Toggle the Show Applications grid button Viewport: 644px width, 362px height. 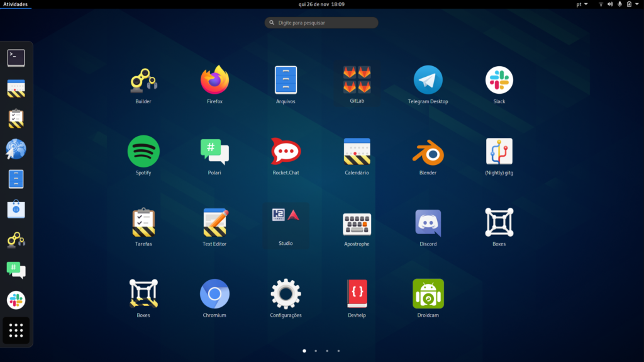coord(16,331)
